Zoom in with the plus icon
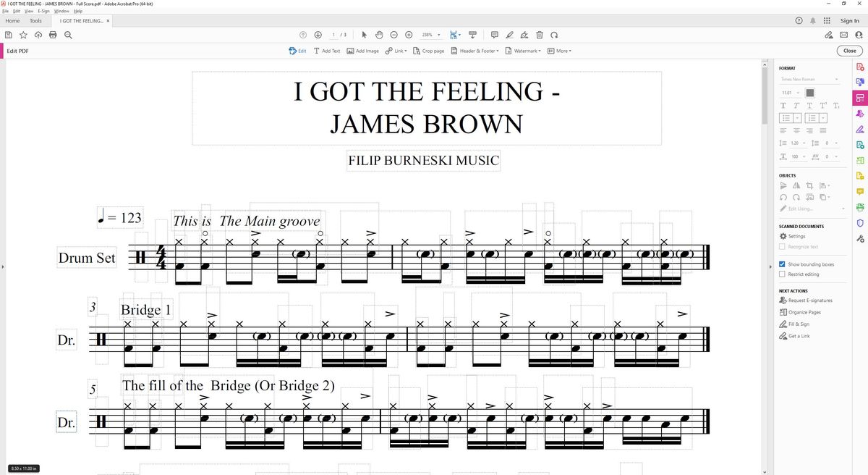Image resolution: width=868 pixels, height=475 pixels. pos(409,35)
